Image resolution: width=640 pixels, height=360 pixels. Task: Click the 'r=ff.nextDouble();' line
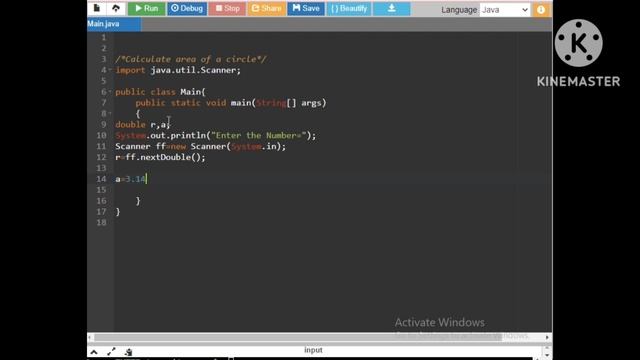click(160, 157)
